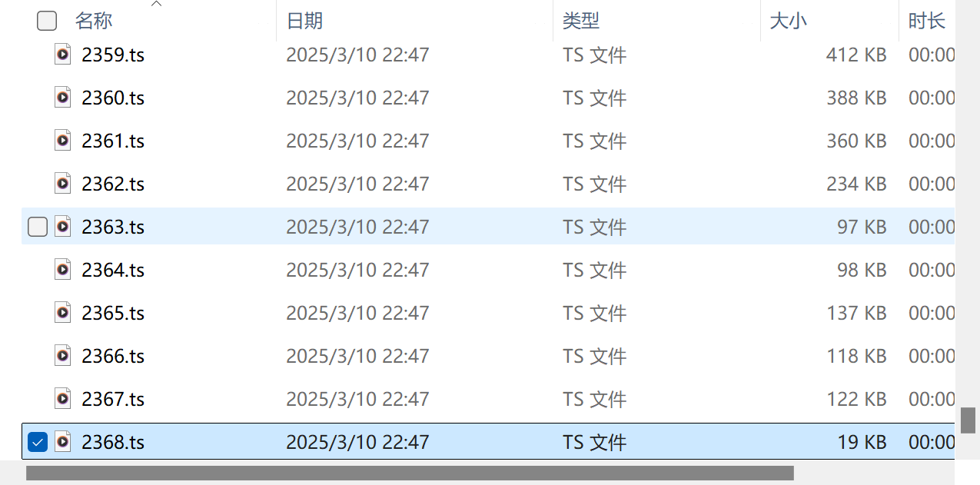The image size is (980, 485).
Task: Click the horizontal scrollbar thumb
Action: pyautogui.click(x=410, y=473)
